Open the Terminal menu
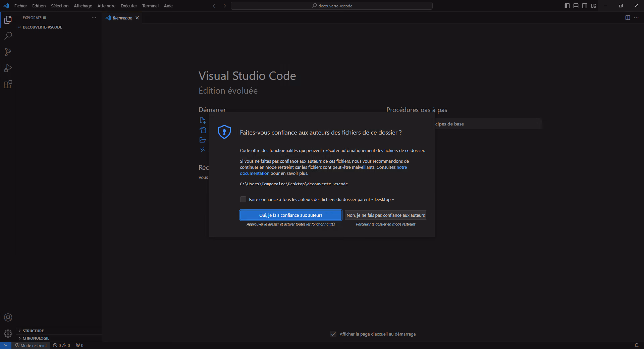Viewport: 644px width, 349px height. click(150, 6)
